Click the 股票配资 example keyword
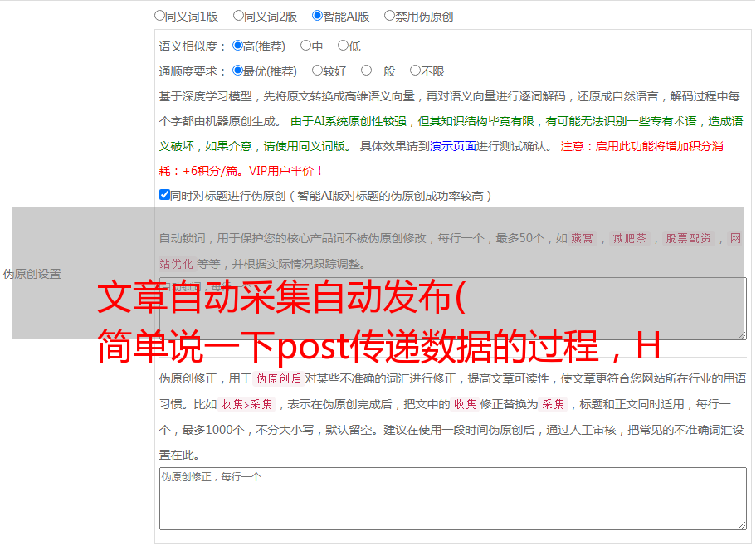756x546 pixels. tap(688, 238)
